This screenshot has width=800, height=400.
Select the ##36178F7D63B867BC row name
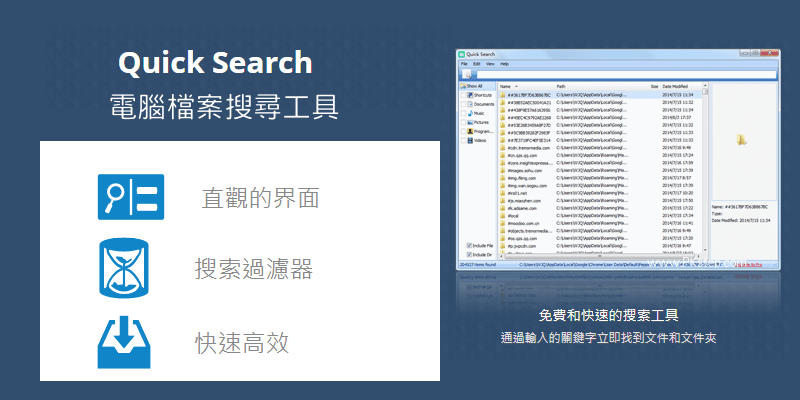click(x=529, y=95)
